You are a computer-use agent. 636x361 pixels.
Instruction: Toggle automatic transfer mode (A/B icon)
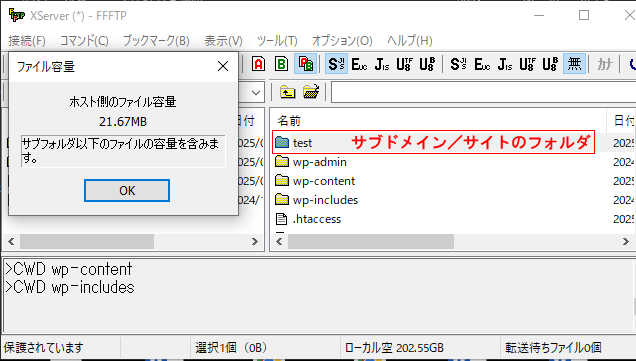[x=305, y=64]
